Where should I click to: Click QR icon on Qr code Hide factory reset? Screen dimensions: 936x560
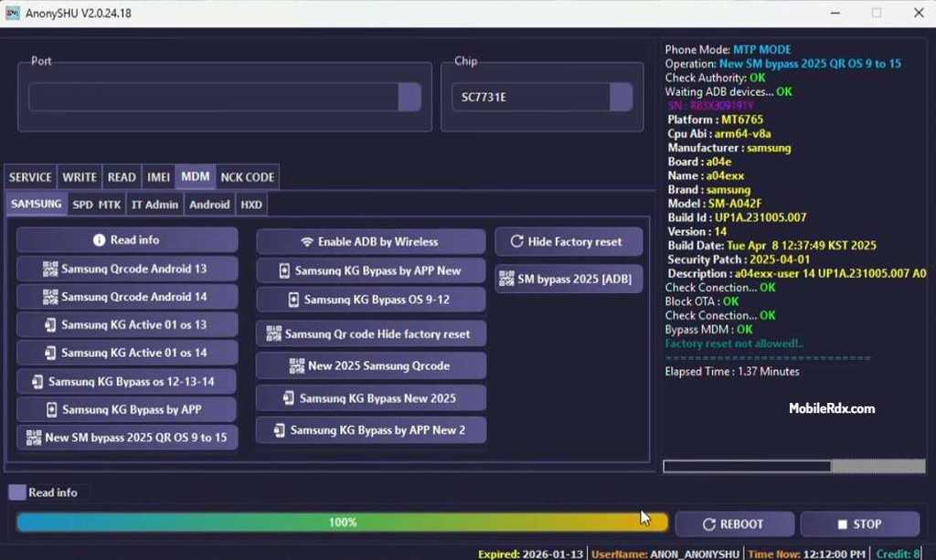pyautogui.click(x=274, y=333)
